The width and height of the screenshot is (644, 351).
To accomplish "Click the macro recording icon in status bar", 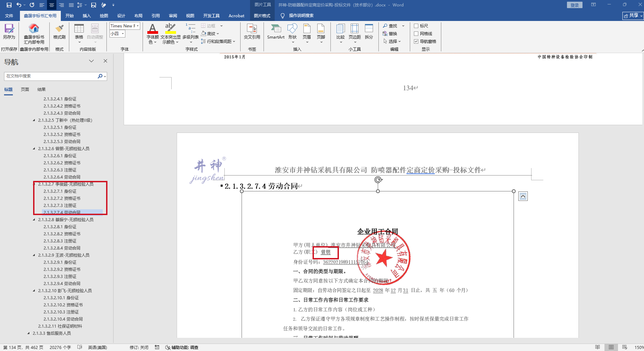I will click(x=157, y=347).
